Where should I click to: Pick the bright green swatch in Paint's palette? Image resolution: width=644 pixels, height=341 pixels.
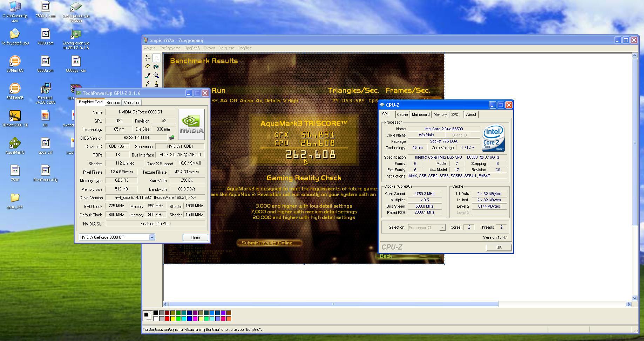[x=178, y=318]
